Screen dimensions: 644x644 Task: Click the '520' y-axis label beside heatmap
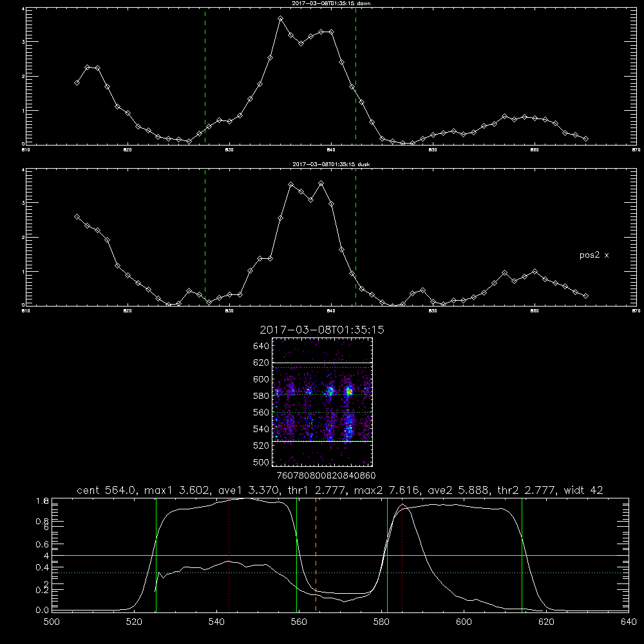point(261,446)
